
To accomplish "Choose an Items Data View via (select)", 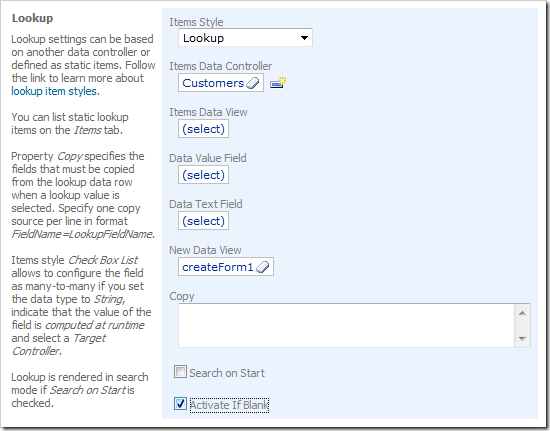I will [203, 129].
